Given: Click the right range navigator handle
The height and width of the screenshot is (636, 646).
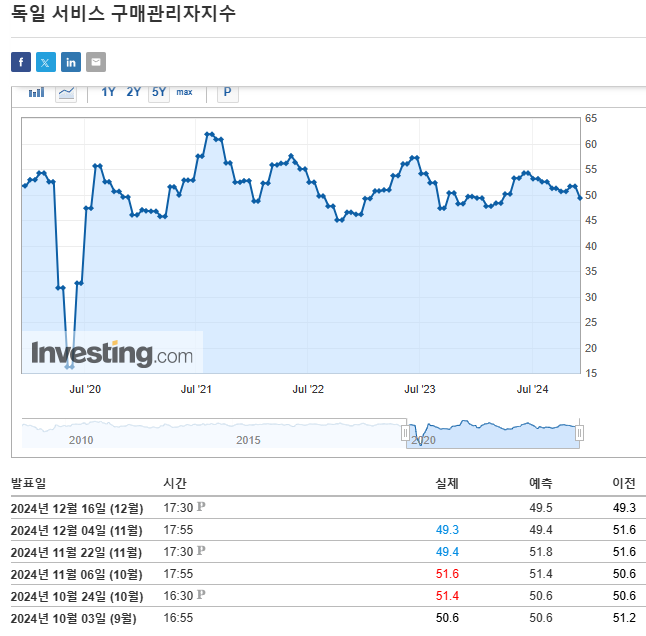Looking at the screenshot, I should [x=579, y=433].
